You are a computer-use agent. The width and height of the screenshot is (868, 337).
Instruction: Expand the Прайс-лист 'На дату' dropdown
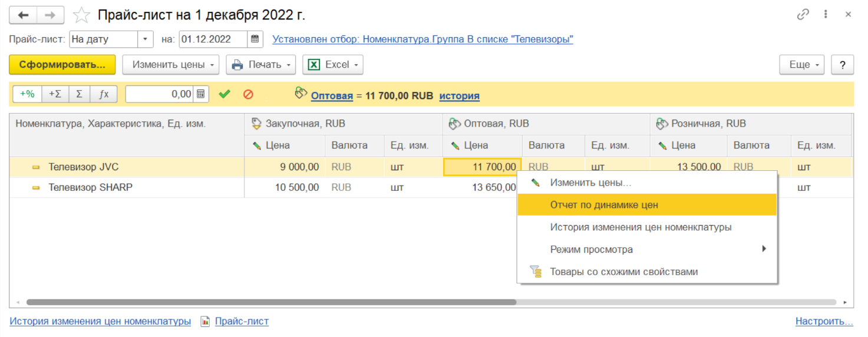pyautogui.click(x=145, y=39)
